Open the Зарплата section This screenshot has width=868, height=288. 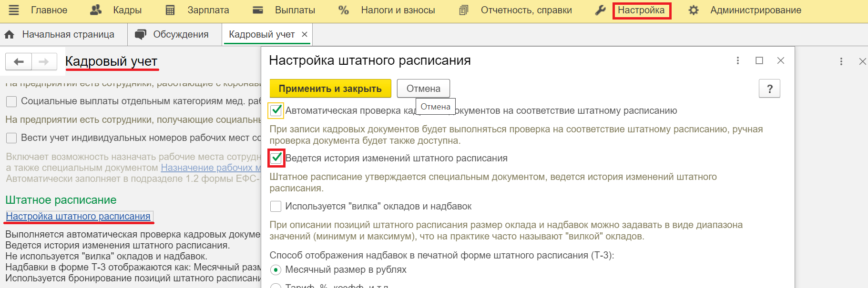208,10
